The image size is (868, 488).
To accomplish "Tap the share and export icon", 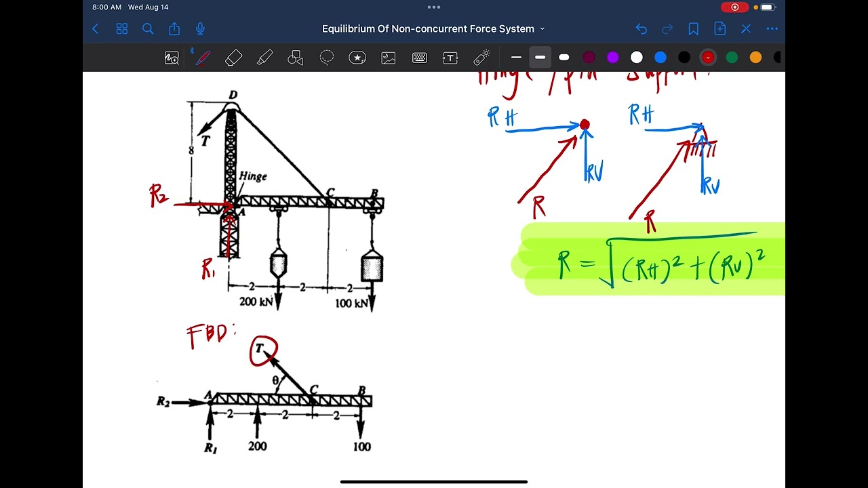I will (x=174, y=28).
